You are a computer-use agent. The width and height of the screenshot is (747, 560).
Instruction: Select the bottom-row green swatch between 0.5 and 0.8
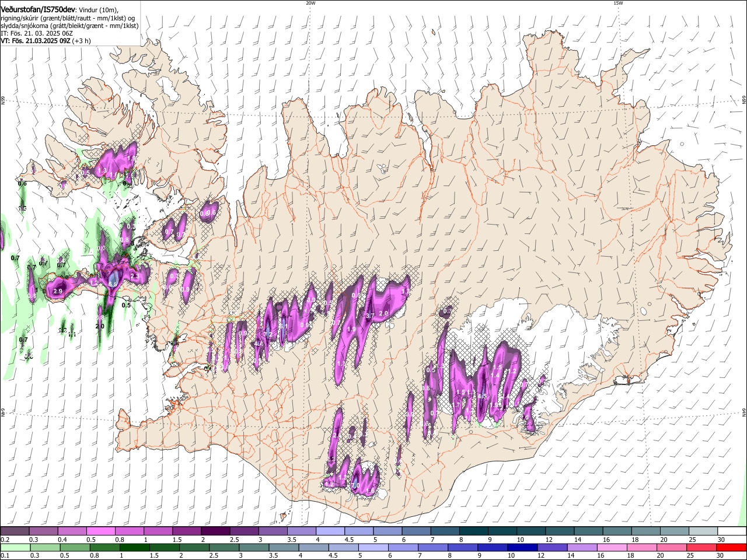[x=75, y=547]
